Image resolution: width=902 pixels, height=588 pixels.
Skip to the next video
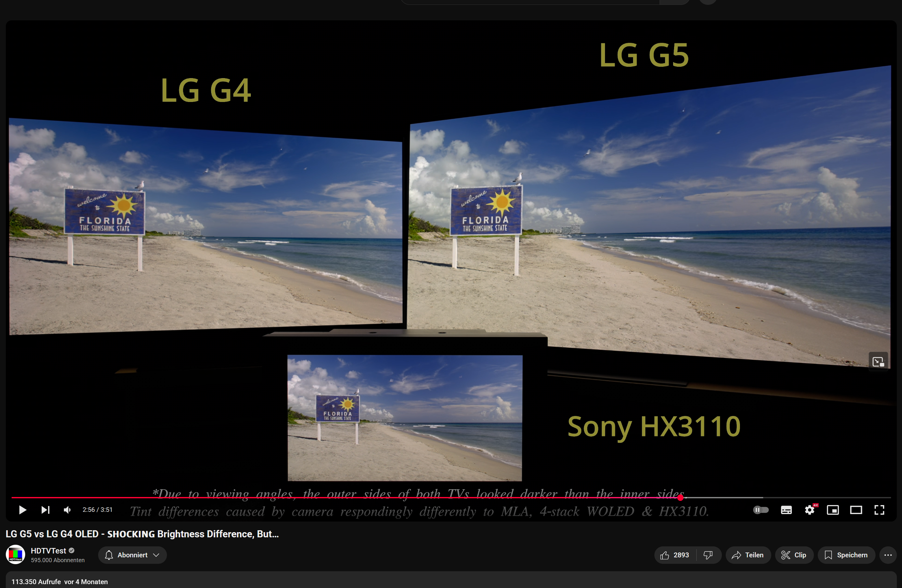coord(45,510)
